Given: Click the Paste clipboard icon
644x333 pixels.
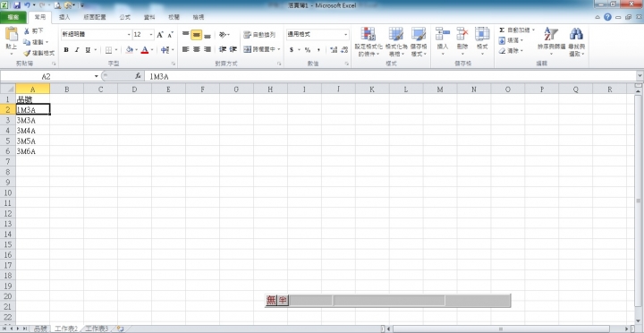Looking at the screenshot, I should tap(11, 35).
